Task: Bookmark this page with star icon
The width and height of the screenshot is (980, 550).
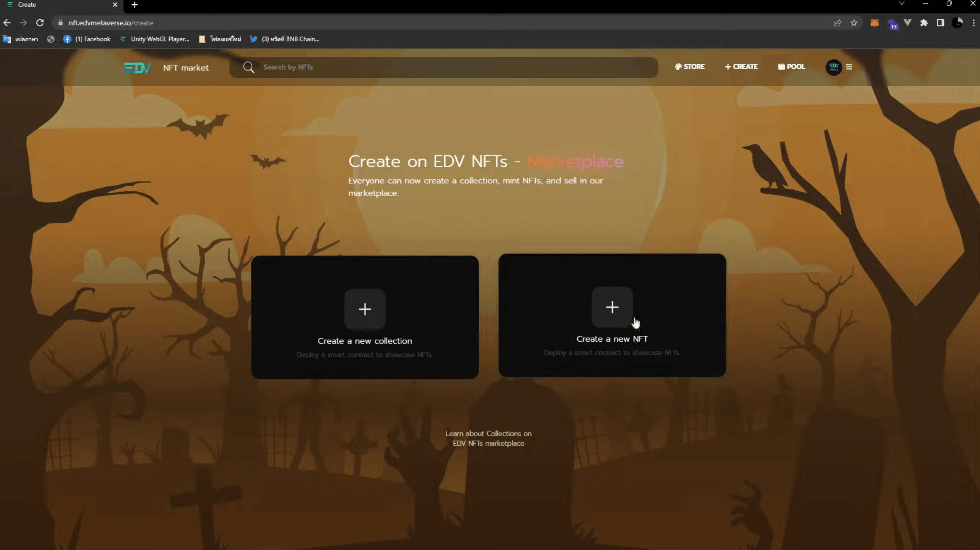Action: click(x=854, y=23)
